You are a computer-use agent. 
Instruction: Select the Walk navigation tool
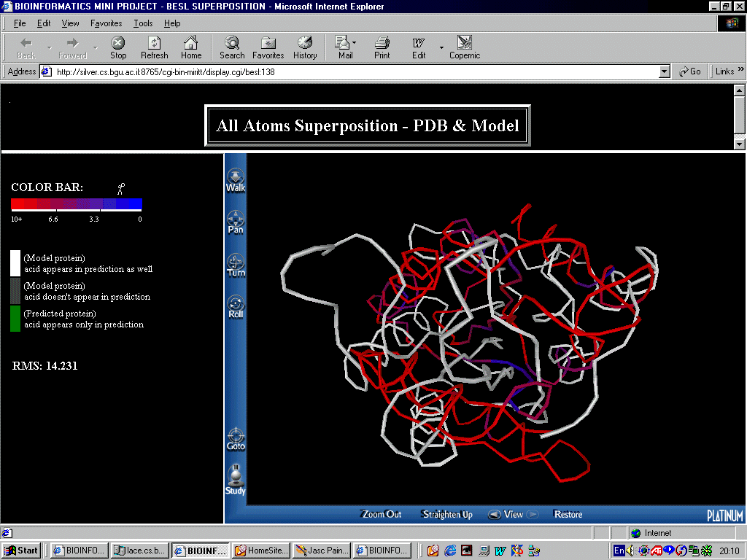(236, 179)
